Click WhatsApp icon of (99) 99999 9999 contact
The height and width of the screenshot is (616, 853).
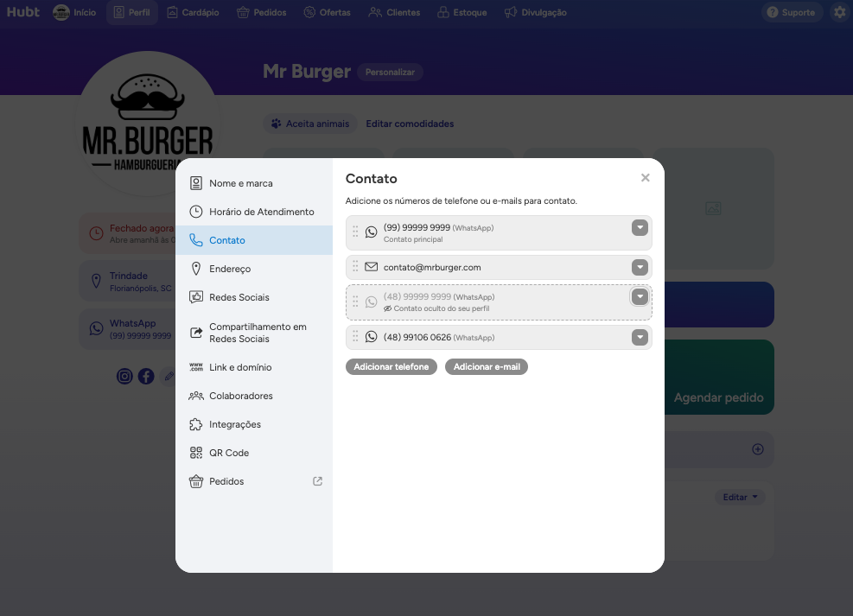tap(371, 232)
